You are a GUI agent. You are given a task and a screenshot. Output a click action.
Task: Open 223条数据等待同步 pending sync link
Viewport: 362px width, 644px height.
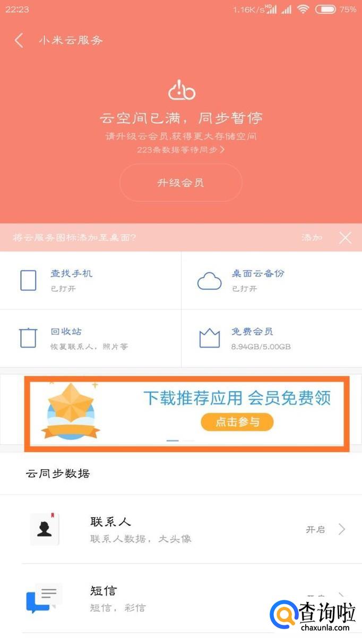pos(181,150)
